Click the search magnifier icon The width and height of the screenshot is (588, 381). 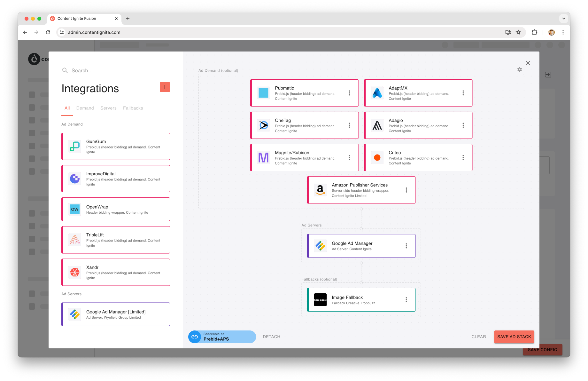[65, 70]
